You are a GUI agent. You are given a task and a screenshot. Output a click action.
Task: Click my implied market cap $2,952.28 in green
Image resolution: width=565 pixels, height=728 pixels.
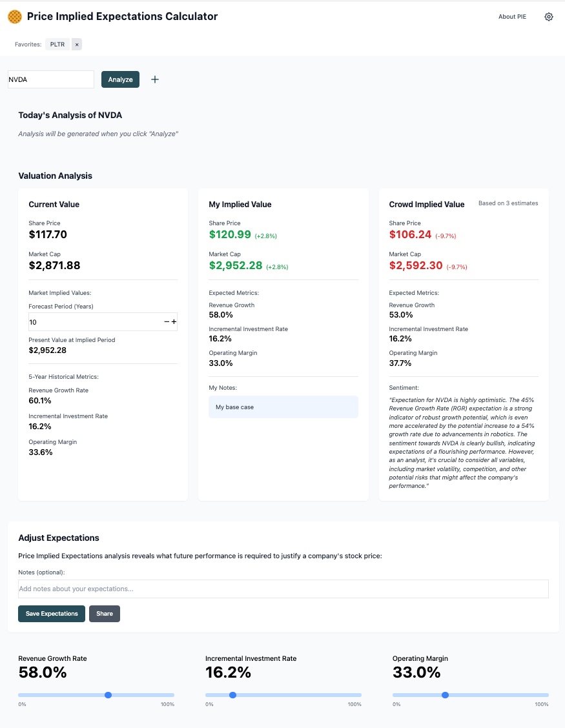tap(236, 265)
